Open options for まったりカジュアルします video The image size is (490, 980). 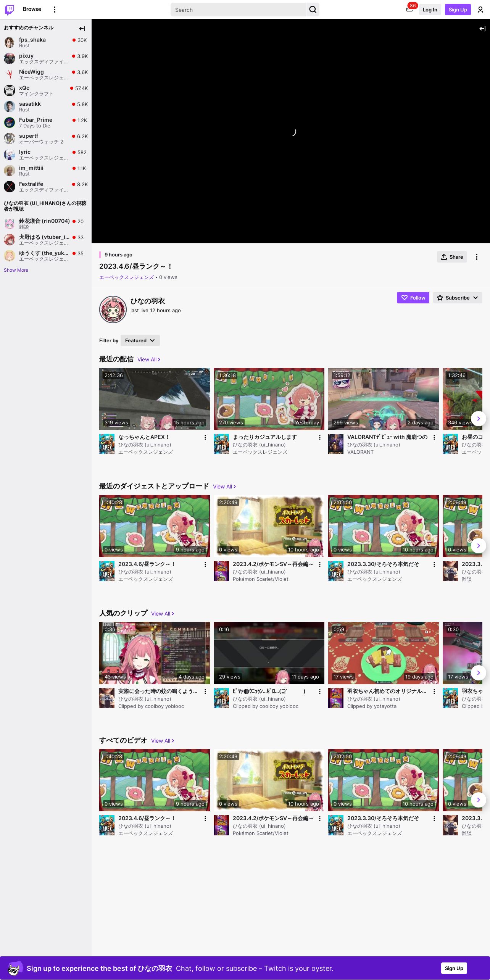(x=319, y=437)
